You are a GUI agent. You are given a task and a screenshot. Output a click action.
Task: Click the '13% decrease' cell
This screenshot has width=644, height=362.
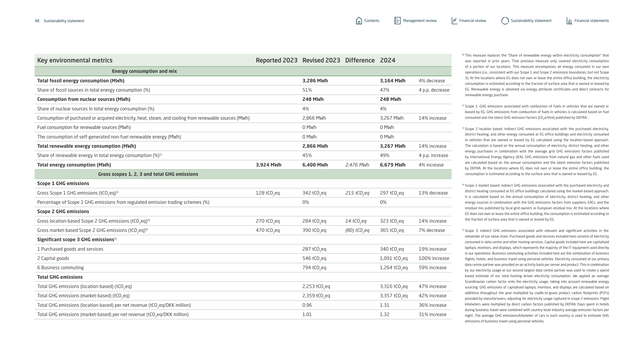[433, 193]
